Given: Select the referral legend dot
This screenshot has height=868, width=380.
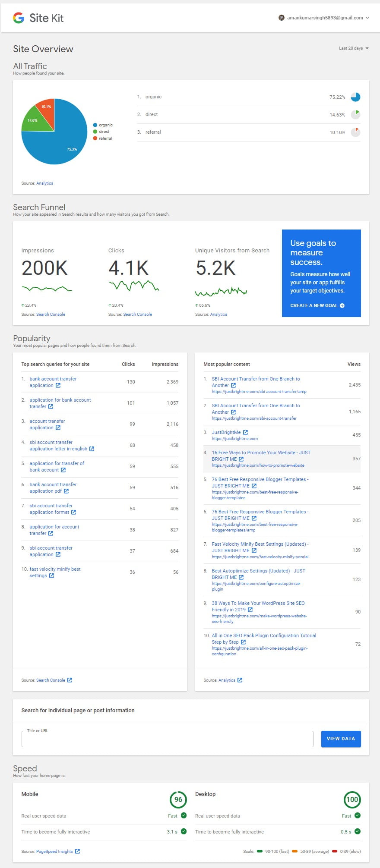Looking at the screenshot, I should (95, 138).
